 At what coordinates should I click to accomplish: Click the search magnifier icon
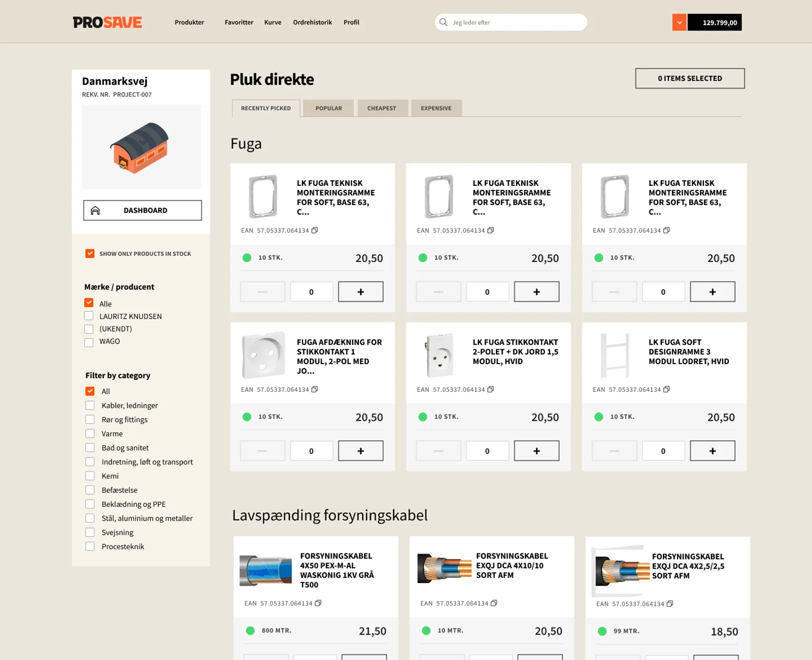pyautogui.click(x=443, y=22)
